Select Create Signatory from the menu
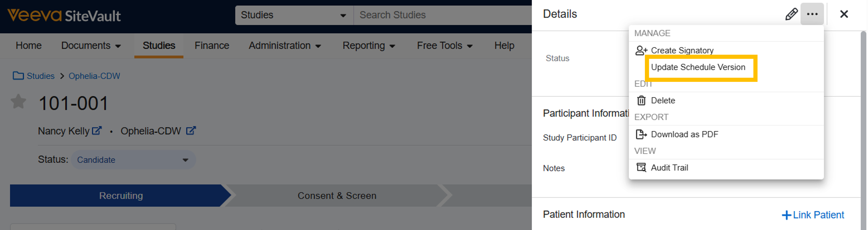868x230 pixels. 682,50
